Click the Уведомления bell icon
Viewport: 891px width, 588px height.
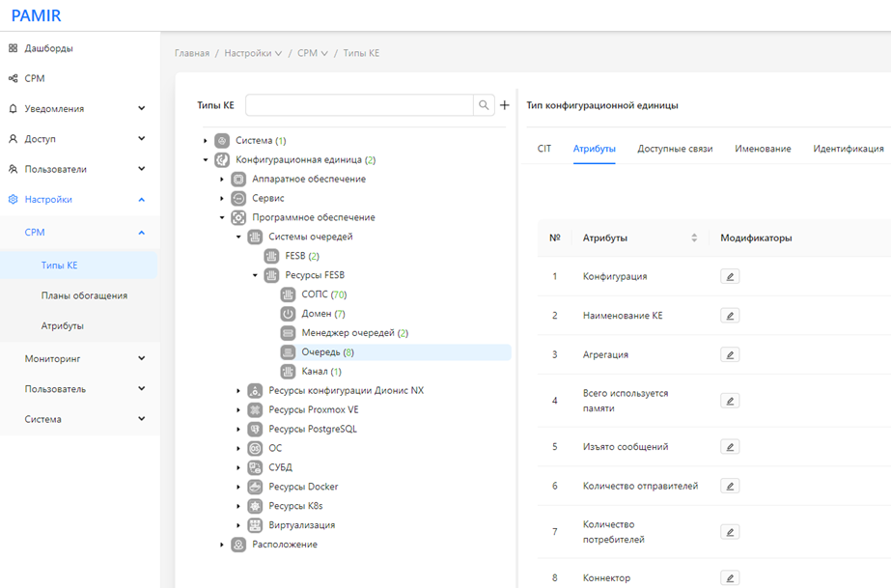14,108
